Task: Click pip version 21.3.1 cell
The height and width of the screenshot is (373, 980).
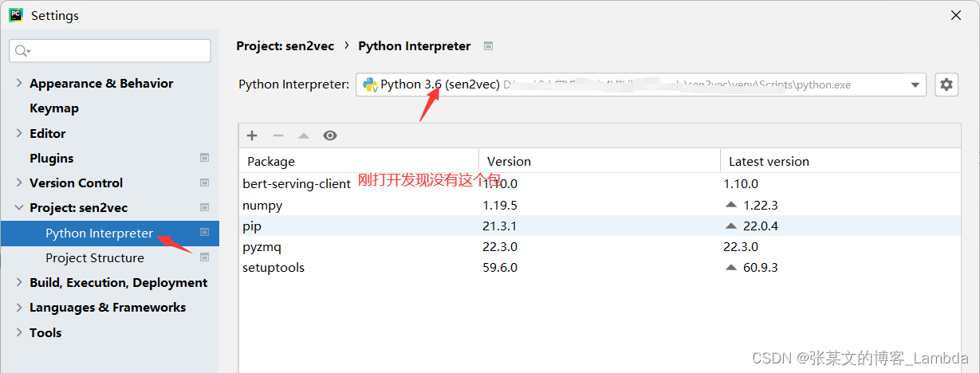Action: pos(500,226)
